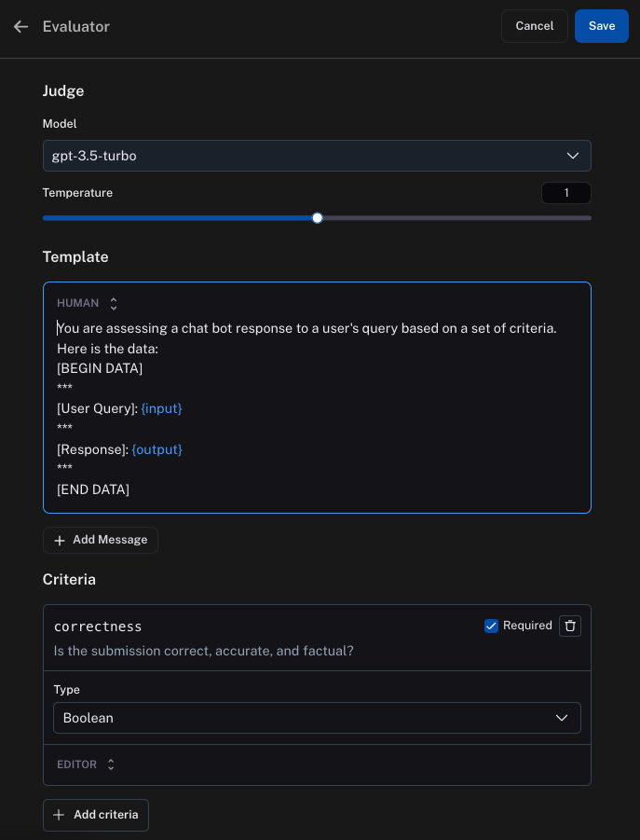640x840 pixels.
Task: Click the plus icon beside Add Message
Action: 60,541
